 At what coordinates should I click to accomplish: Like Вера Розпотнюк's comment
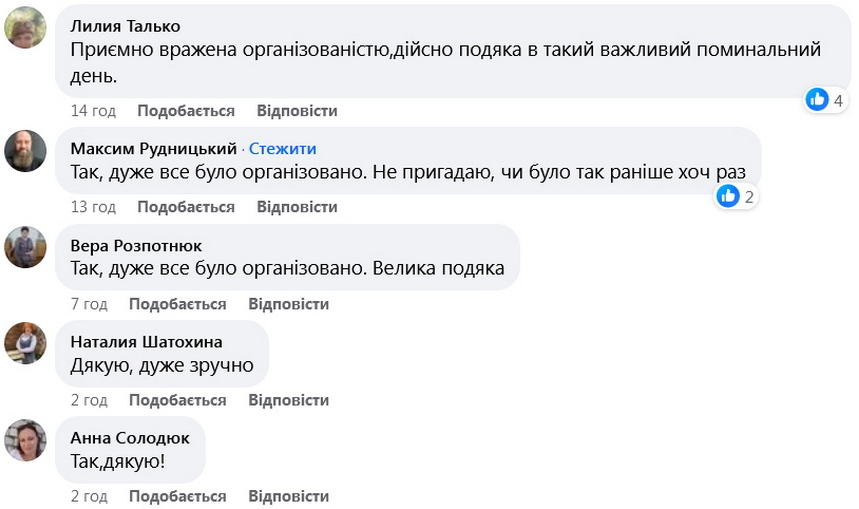click(178, 304)
